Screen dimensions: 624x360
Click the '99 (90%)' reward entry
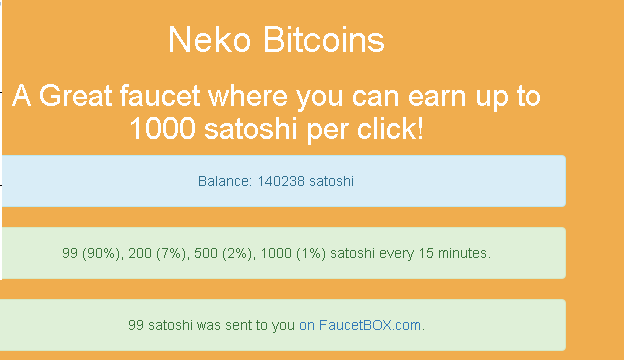coord(92,253)
